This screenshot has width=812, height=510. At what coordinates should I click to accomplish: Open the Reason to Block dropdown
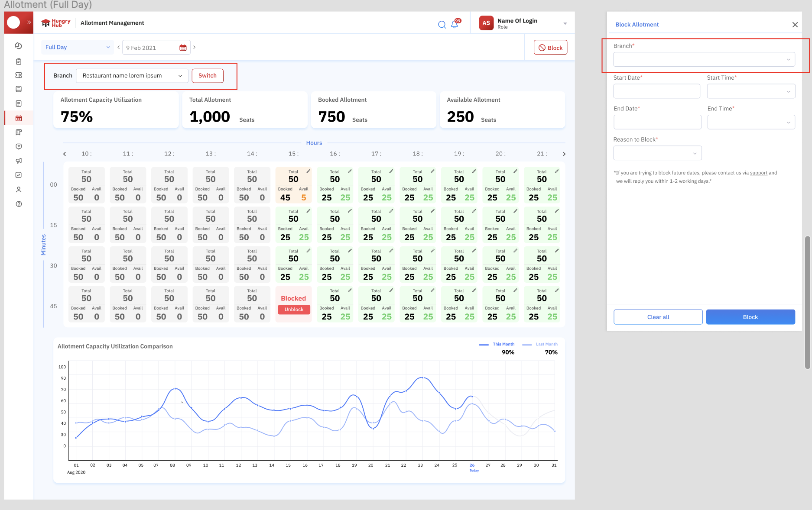click(657, 153)
